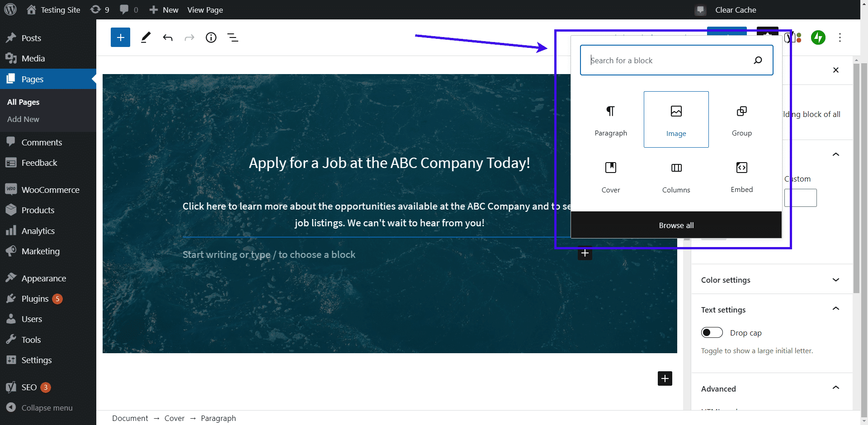This screenshot has width=868, height=425.
Task: Open the List View outline icon
Action: pyautogui.click(x=233, y=37)
